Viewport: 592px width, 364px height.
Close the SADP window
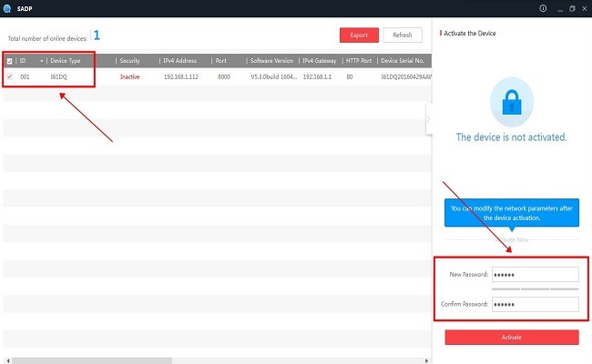click(x=584, y=8)
